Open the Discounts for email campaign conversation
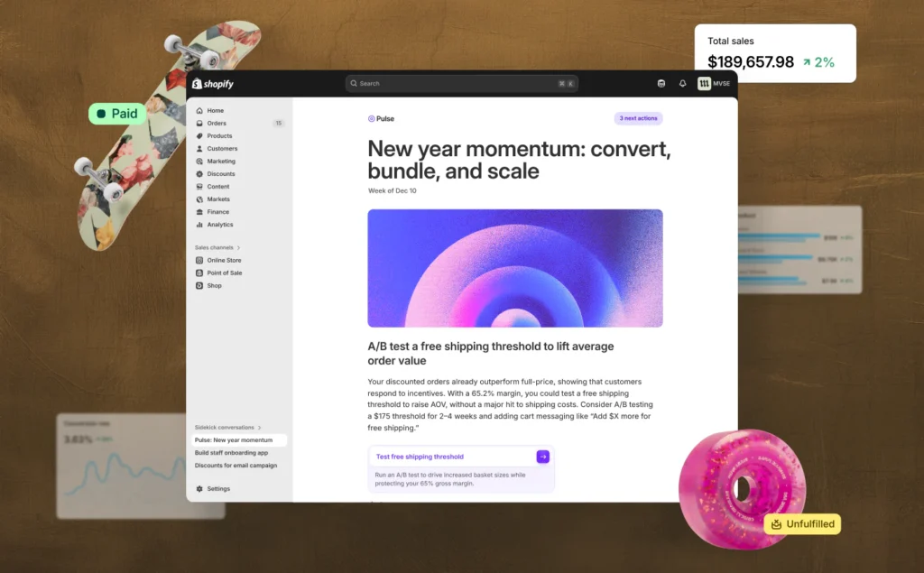924x573 pixels. tap(236, 466)
